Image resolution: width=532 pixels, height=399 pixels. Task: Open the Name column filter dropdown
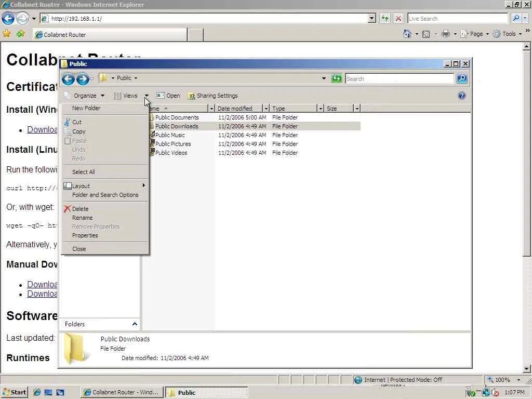[x=211, y=109]
